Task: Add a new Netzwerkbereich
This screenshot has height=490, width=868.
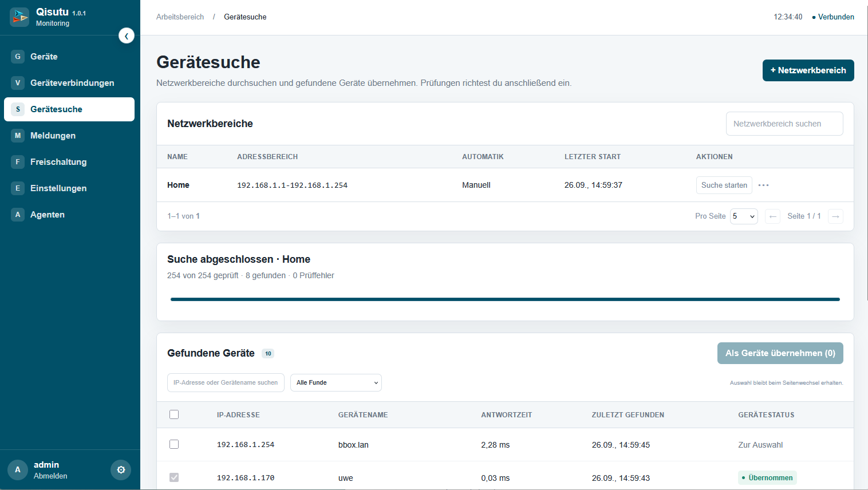Action: coord(808,70)
